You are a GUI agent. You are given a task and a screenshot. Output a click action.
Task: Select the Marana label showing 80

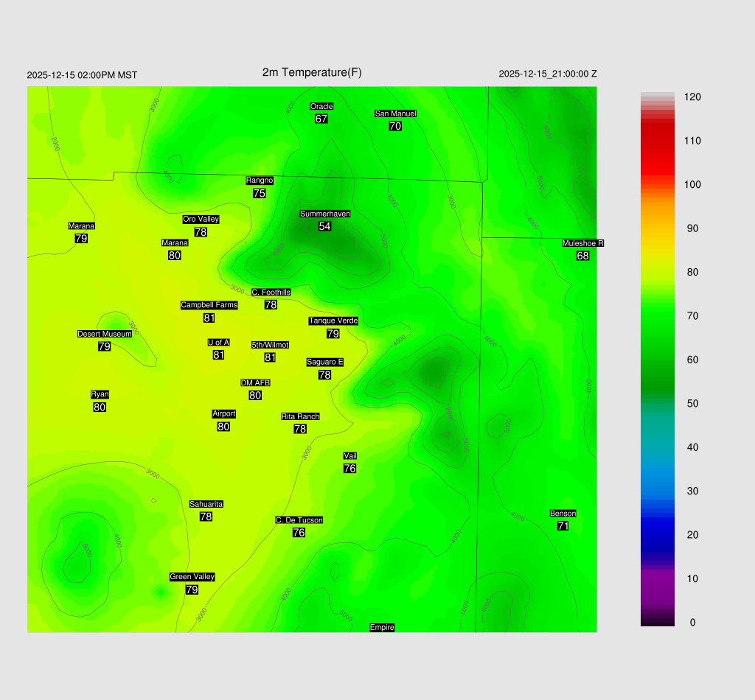(175, 243)
